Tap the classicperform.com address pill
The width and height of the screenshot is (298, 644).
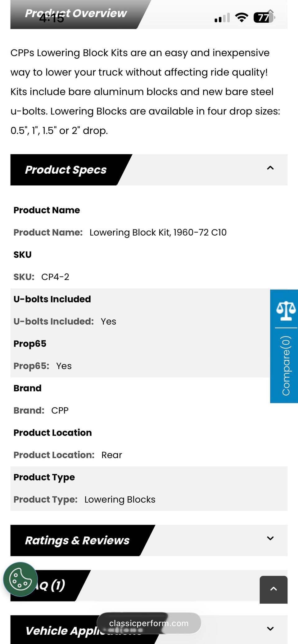[x=149, y=623]
